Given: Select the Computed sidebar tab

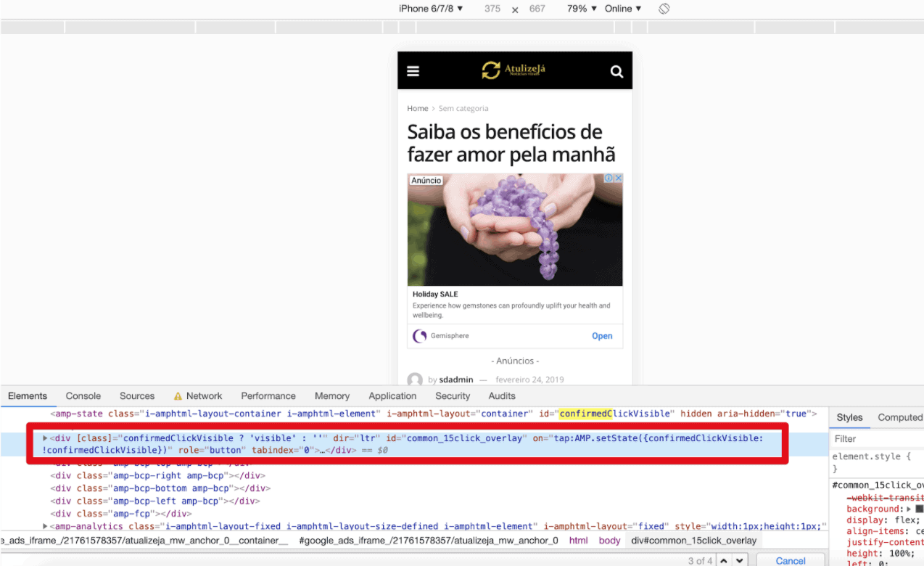Looking at the screenshot, I should [900, 417].
